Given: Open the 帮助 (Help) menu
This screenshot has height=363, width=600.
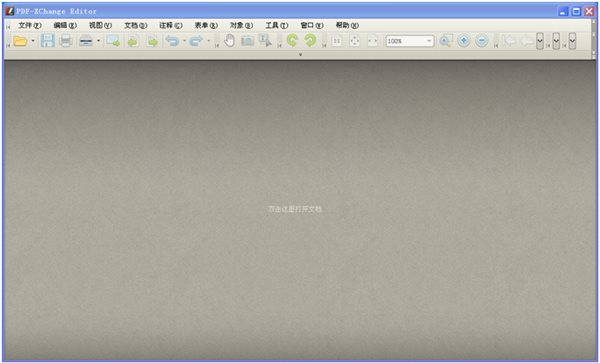Looking at the screenshot, I should click(x=347, y=25).
